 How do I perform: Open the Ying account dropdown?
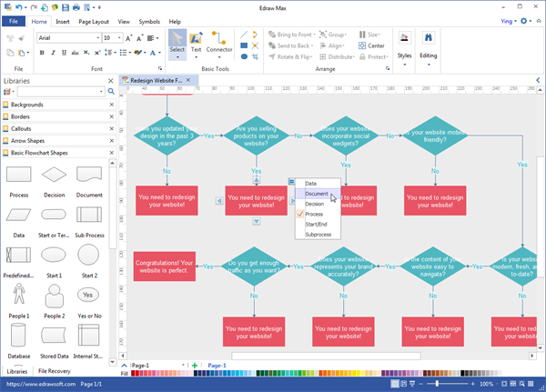tap(509, 21)
